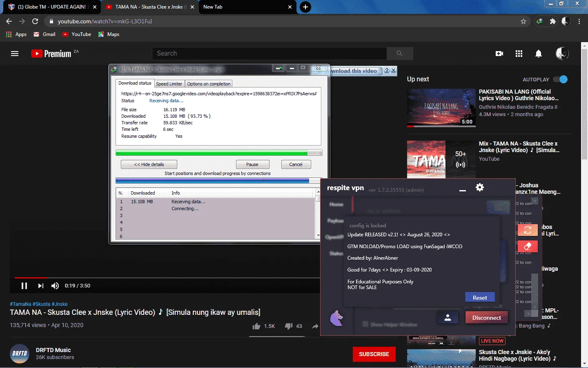Click the green arrow button in IDM title bar
The image size is (588, 368).
[279, 68]
